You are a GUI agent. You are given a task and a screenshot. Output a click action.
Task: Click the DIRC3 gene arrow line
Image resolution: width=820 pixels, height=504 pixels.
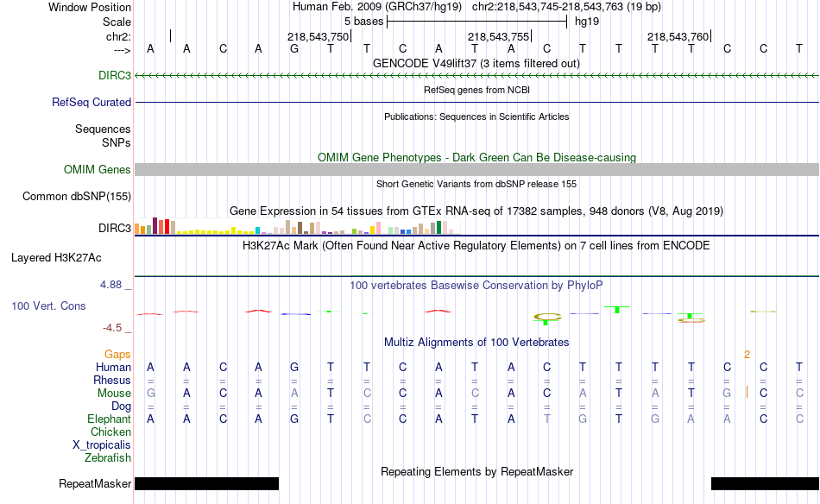476,76
